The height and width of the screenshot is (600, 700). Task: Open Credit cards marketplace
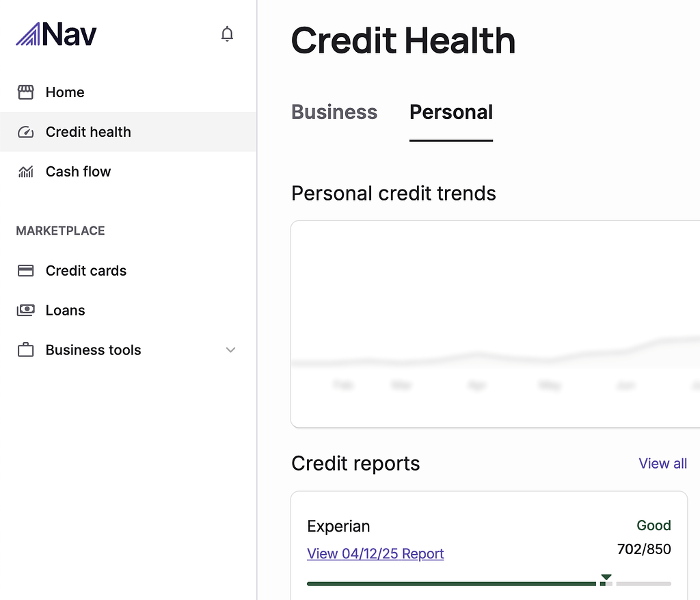(x=86, y=271)
